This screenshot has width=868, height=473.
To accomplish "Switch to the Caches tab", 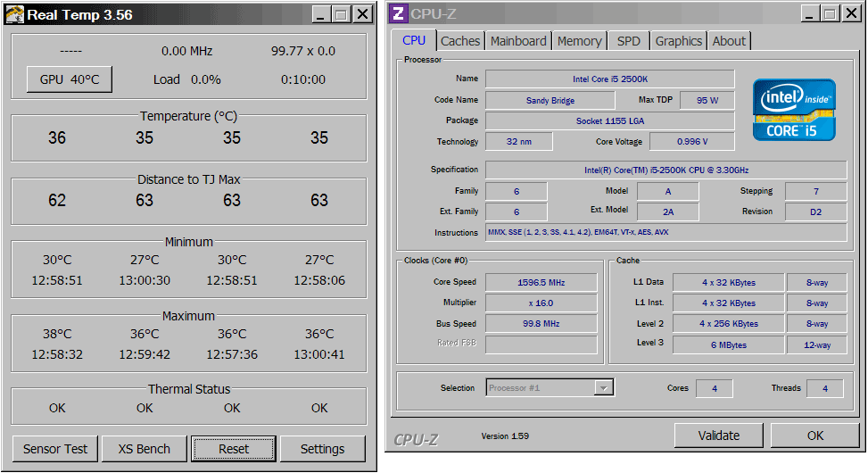I will pos(460,41).
